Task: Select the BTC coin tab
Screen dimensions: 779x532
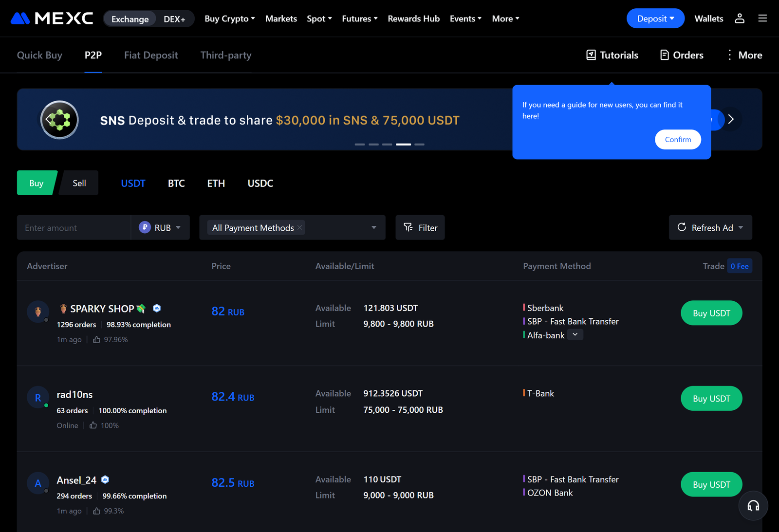Action: 176,183
